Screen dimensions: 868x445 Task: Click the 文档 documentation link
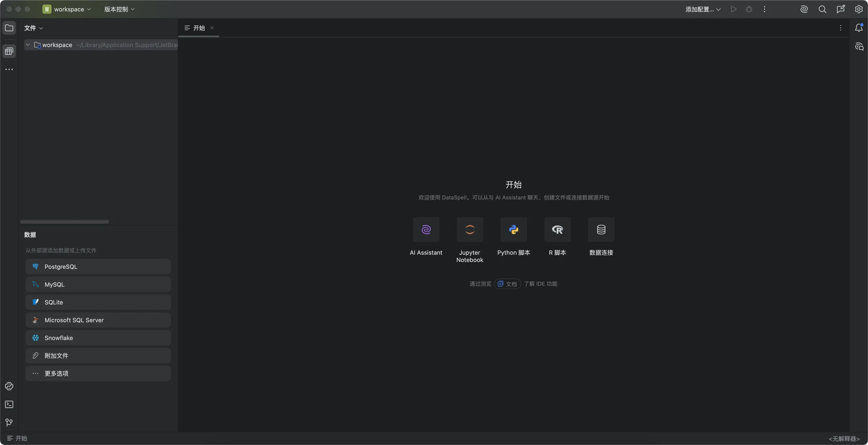pyautogui.click(x=507, y=284)
